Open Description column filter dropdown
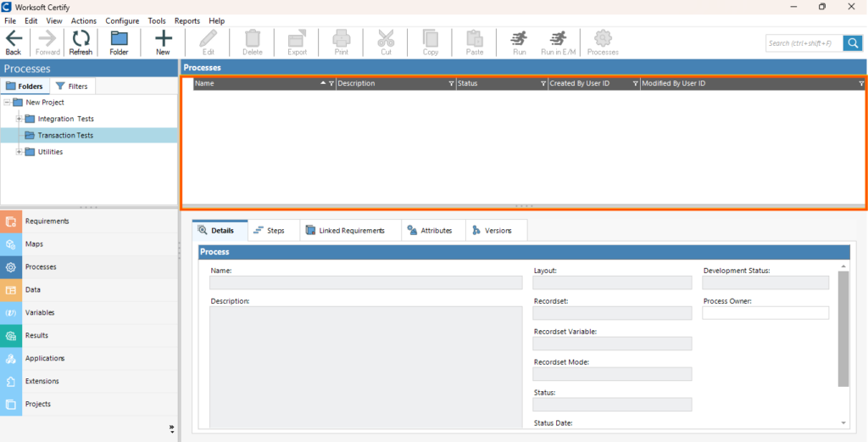This screenshot has height=442, width=868. (x=451, y=84)
